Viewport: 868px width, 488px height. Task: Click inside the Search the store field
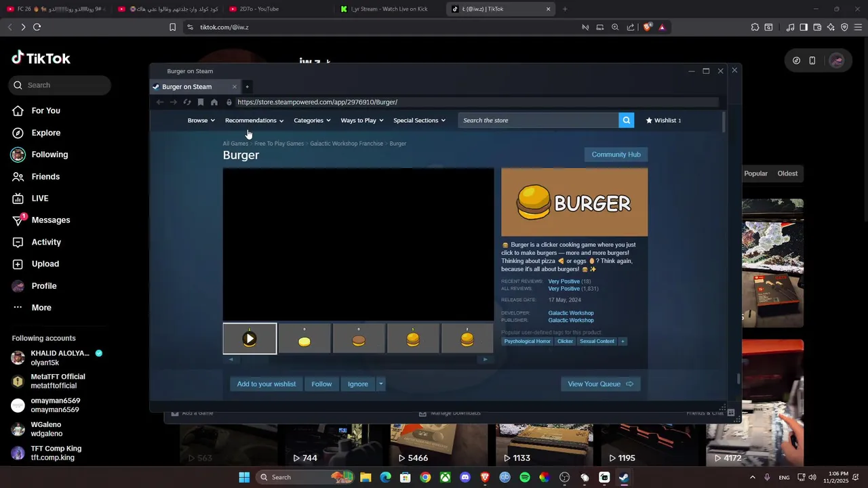point(538,121)
